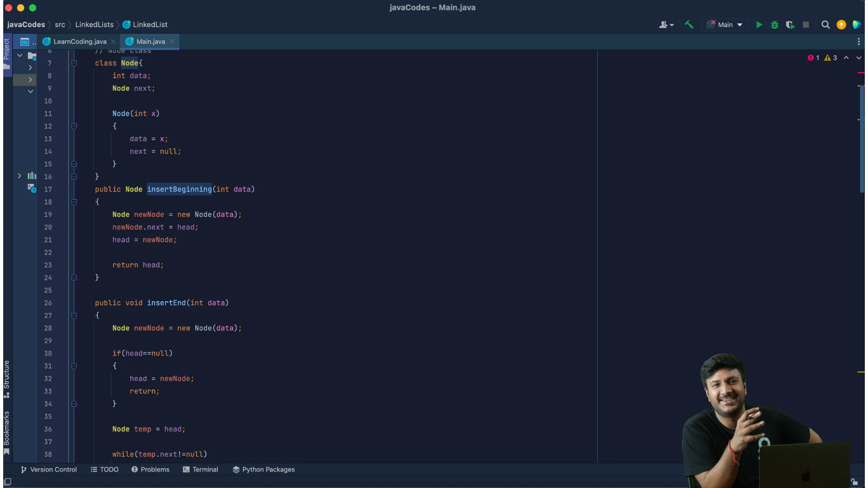
Task: Click the Build project hammer icon
Action: [x=689, y=25]
